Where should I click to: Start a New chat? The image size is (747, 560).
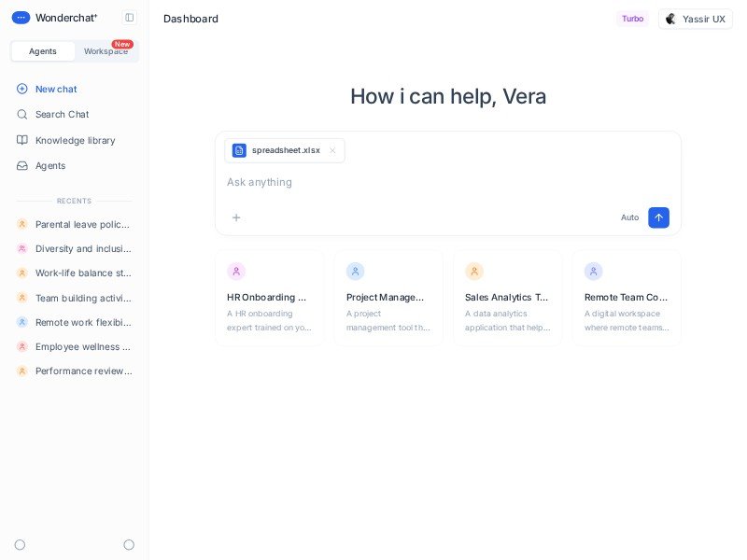(56, 89)
